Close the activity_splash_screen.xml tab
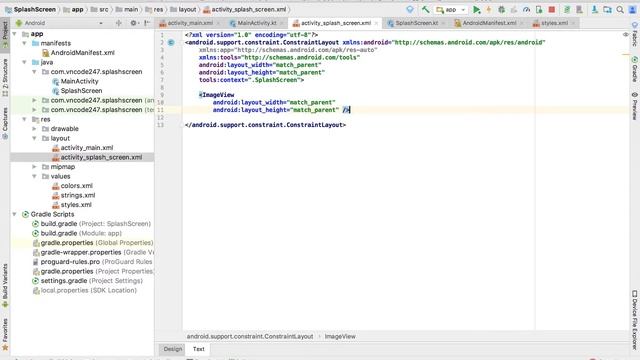640x360 pixels. coord(376,23)
